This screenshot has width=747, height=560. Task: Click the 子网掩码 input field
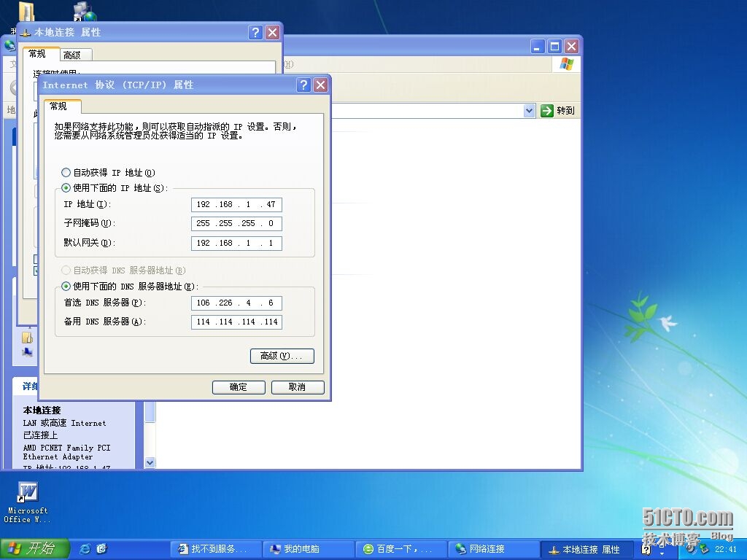pyautogui.click(x=236, y=223)
